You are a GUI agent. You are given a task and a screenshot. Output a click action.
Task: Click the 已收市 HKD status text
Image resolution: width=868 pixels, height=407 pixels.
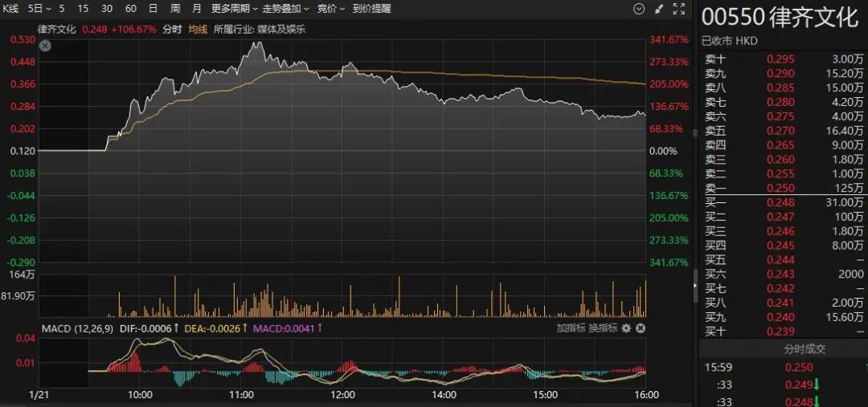coord(729,41)
